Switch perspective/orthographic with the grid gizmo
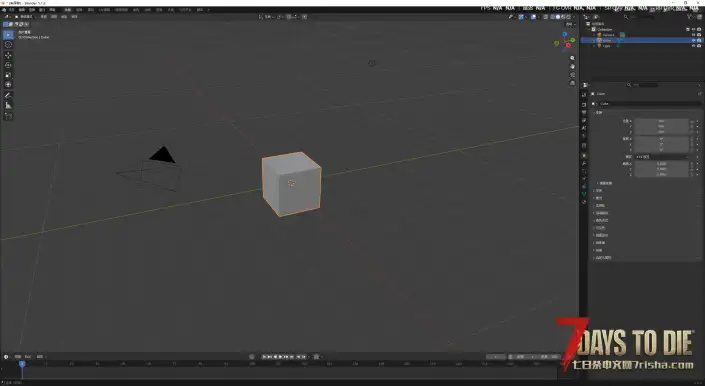 (x=572, y=83)
